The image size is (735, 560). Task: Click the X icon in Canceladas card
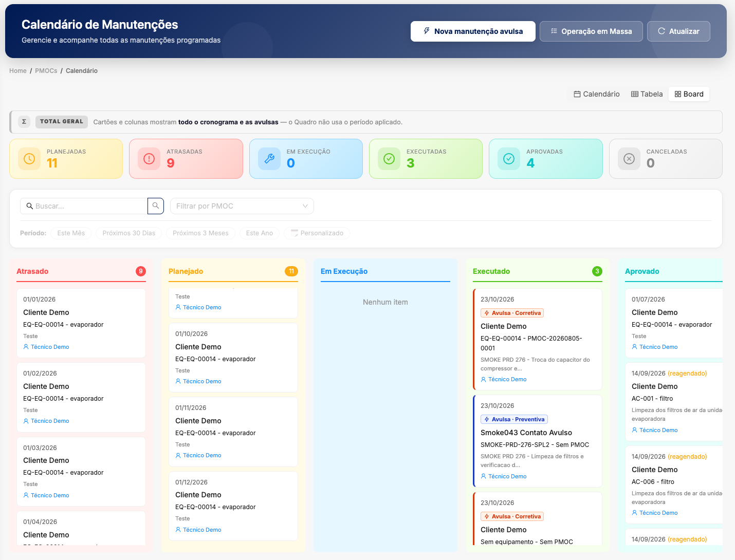[x=629, y=159]
